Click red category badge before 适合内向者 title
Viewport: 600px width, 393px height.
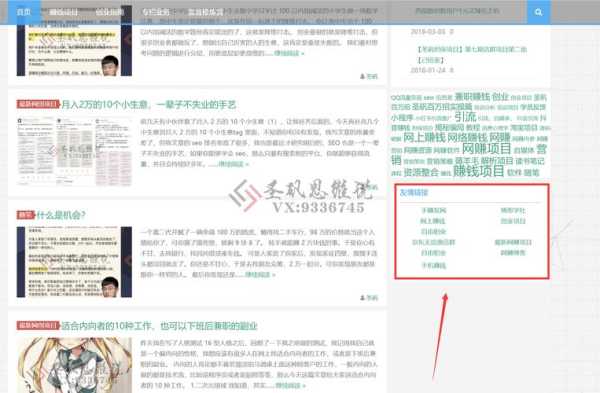tap(38, 326)
